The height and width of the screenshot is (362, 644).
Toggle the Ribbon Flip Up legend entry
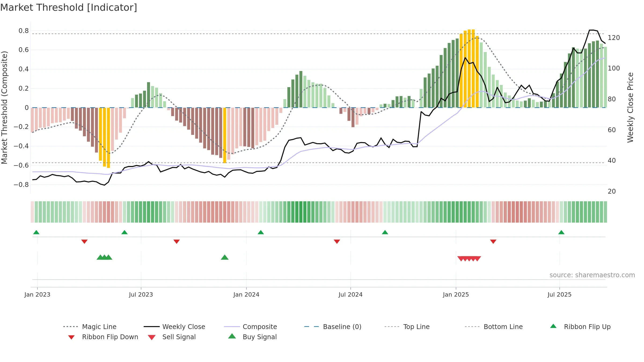point(580,327)
